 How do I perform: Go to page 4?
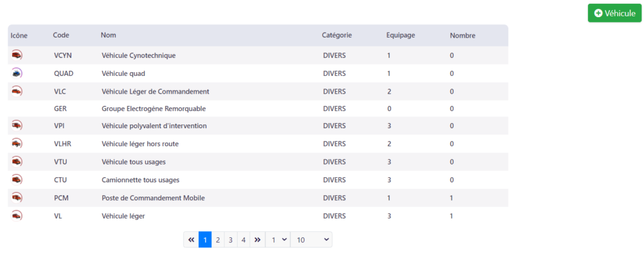243,240
